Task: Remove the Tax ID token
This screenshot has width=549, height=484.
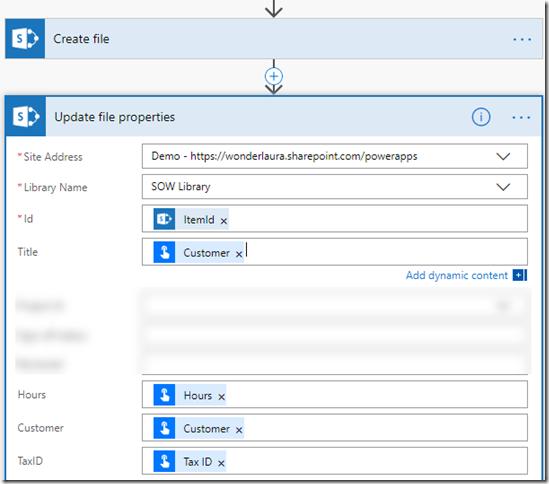Action: click(221, 463)
